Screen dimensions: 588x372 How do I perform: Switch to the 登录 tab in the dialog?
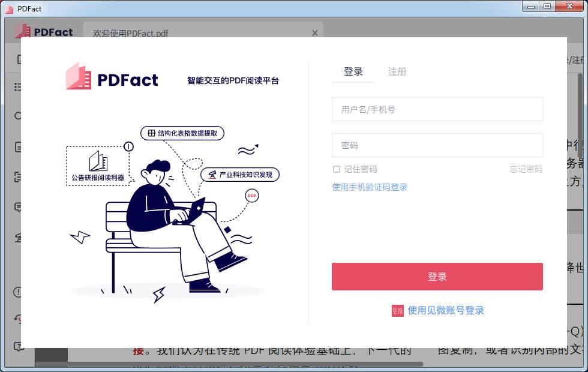(x=353, y=71)
